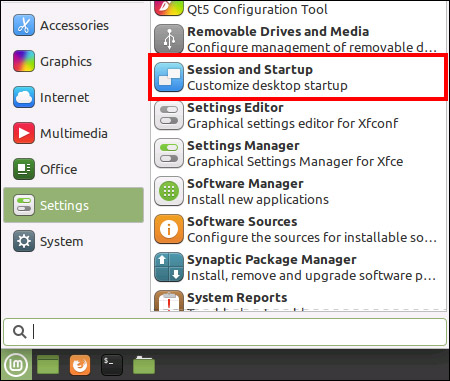Open Session and Startup settings

[298, 77]
